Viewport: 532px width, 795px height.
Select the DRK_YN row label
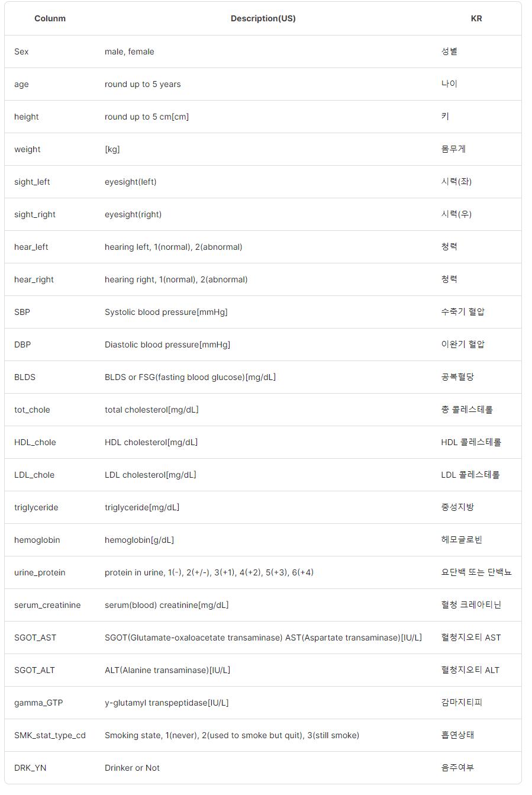[x=30, y=768]
